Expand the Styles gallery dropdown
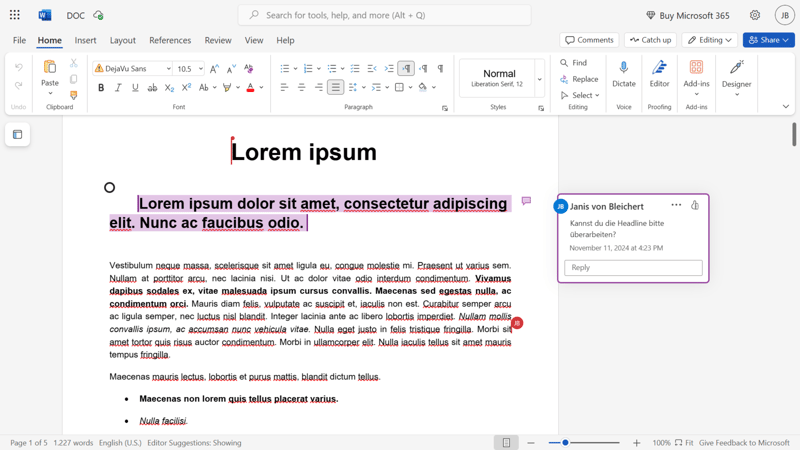The height and width of the screenshot is (450, 800). click(540, 79)
